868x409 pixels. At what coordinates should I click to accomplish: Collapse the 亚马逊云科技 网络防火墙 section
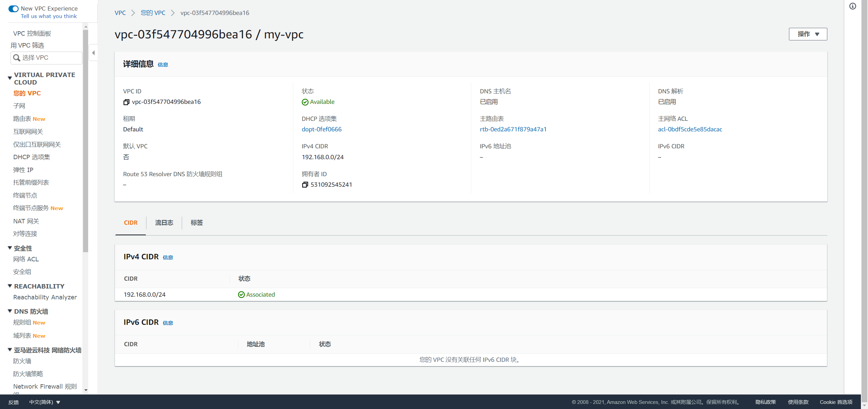[x=10, y=350]
